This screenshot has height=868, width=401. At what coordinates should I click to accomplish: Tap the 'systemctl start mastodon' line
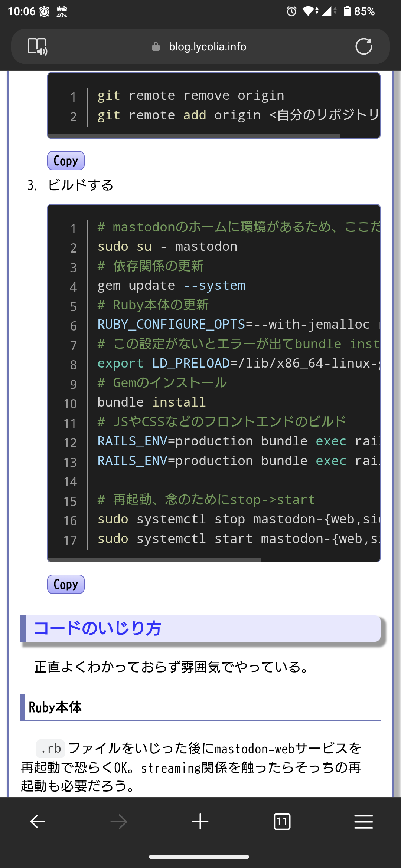coord(238,539)
